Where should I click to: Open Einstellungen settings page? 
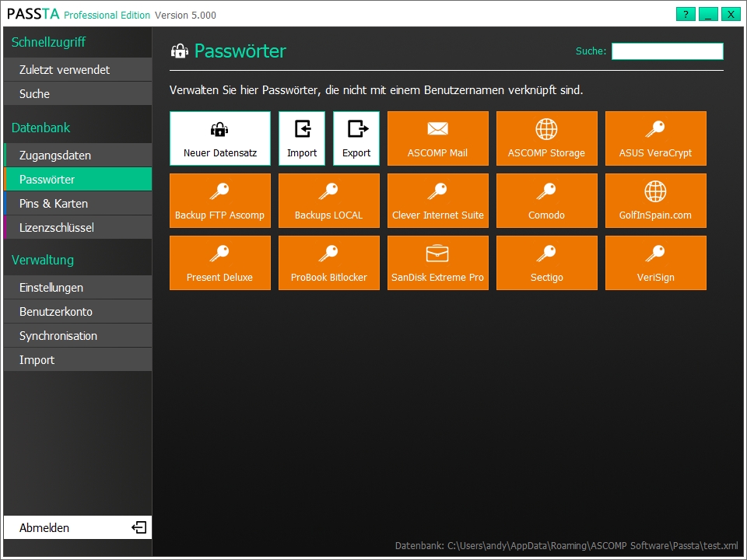click(x=78, y=288)
